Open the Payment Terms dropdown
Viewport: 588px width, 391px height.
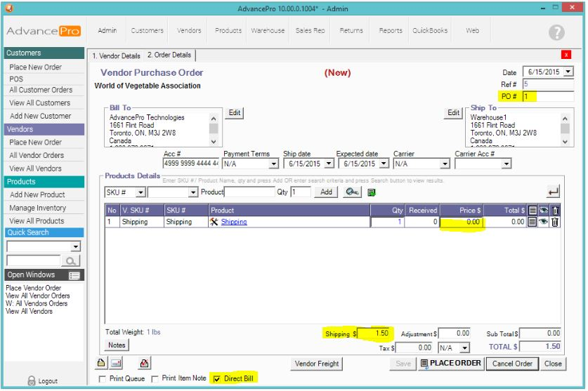tap(274, 164)
